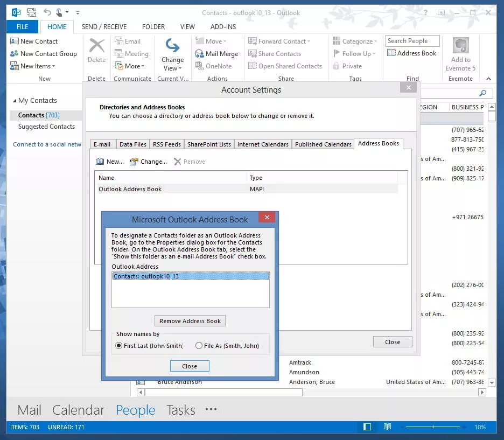Switch to Reading view status icon
Screen dimensions: 504x440
387,427
